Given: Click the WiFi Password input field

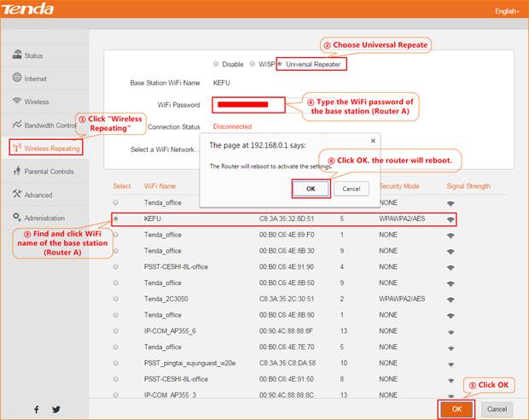Looking at the screenshot, I should [251, 105].
